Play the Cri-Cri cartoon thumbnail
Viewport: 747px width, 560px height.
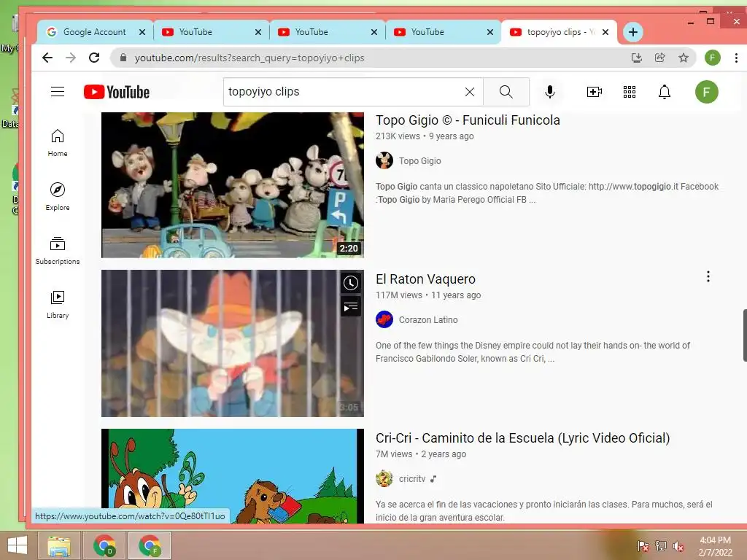coord(233,475)
